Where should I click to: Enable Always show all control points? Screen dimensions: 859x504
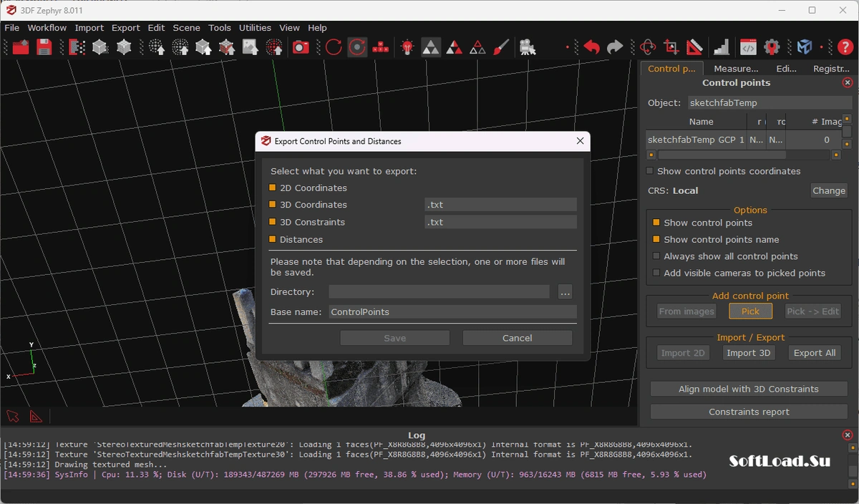pos(656,256)
